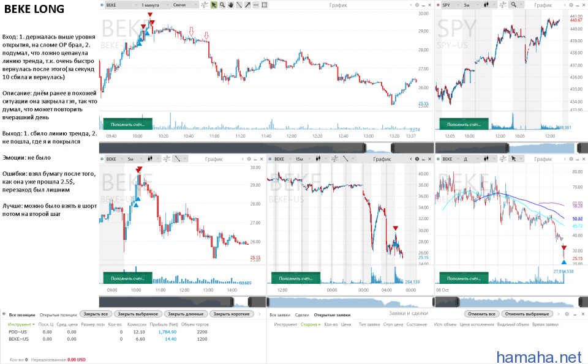This screenshot has width=588, height=364.
Task: Select the line drawing tool in the BEKE 5m chart
Action: [x=178, y=159]
